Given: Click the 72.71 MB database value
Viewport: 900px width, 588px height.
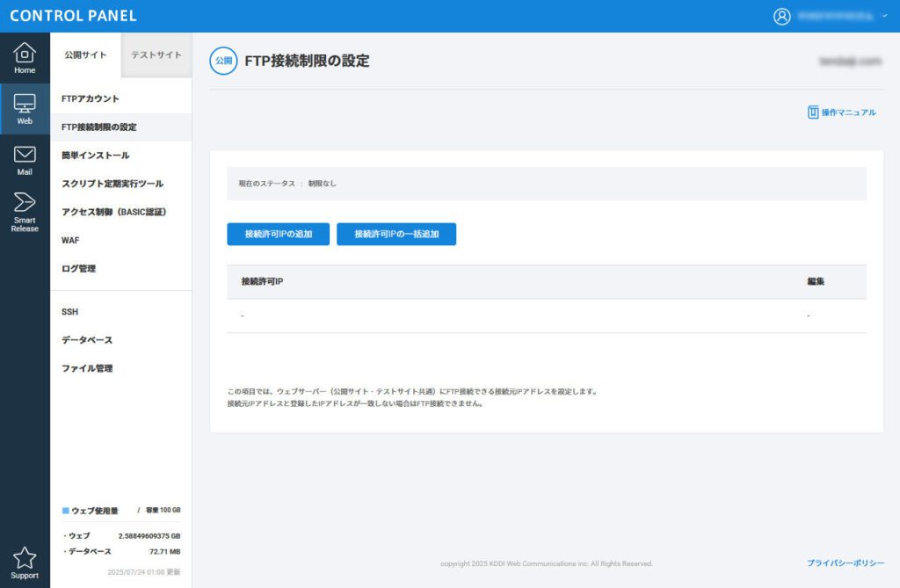Looking at the screenshot, I should 164,551.
